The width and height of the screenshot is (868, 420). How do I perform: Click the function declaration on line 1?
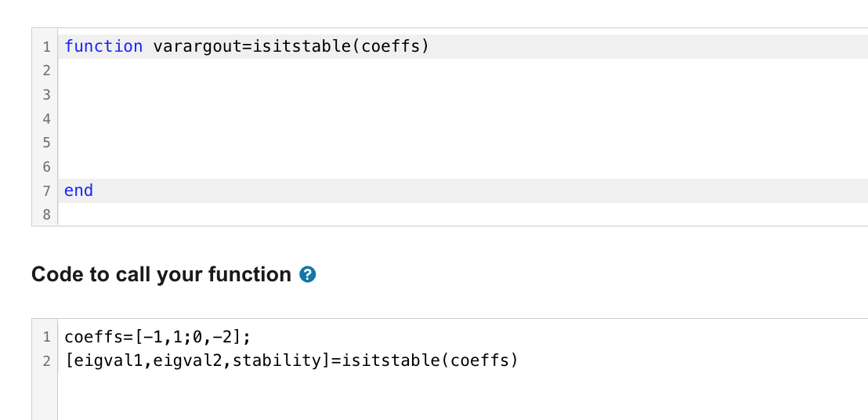pos(247,46)
